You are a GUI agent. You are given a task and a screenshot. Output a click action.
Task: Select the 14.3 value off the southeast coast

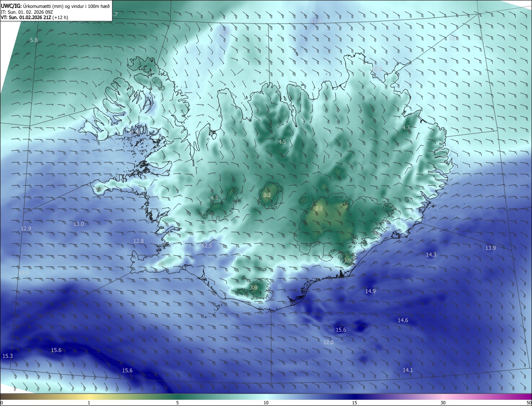[431, 255]
